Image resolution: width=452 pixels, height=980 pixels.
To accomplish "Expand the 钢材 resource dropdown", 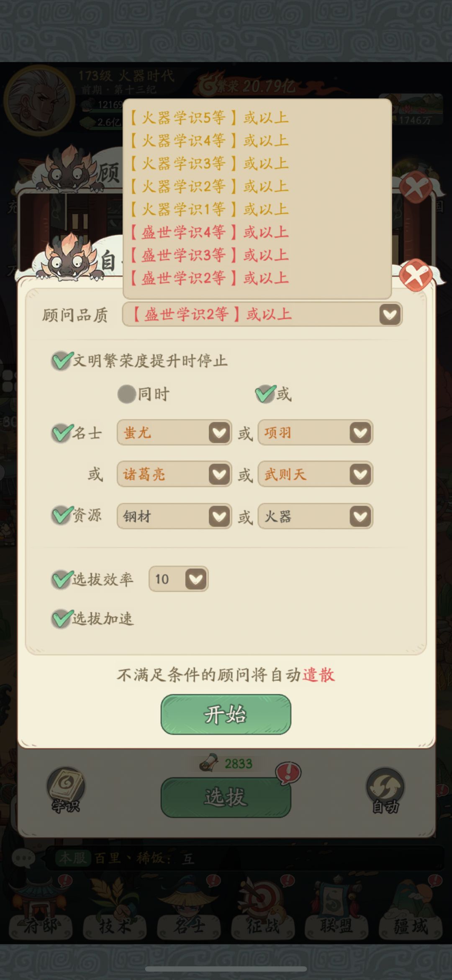I will [x=174, y=516].
